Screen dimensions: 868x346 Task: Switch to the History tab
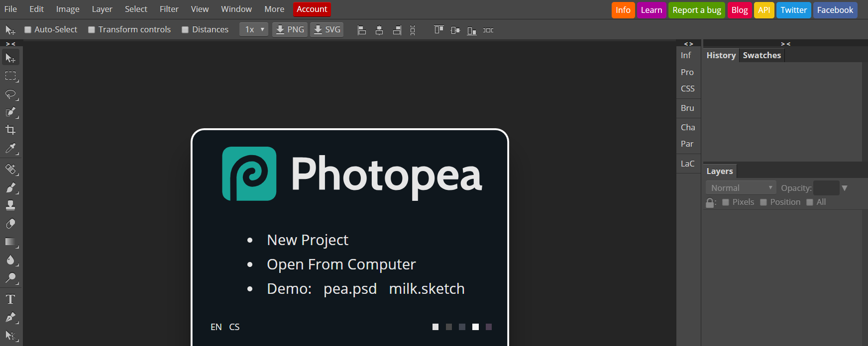pyautogui.click(x=721, y=55)
